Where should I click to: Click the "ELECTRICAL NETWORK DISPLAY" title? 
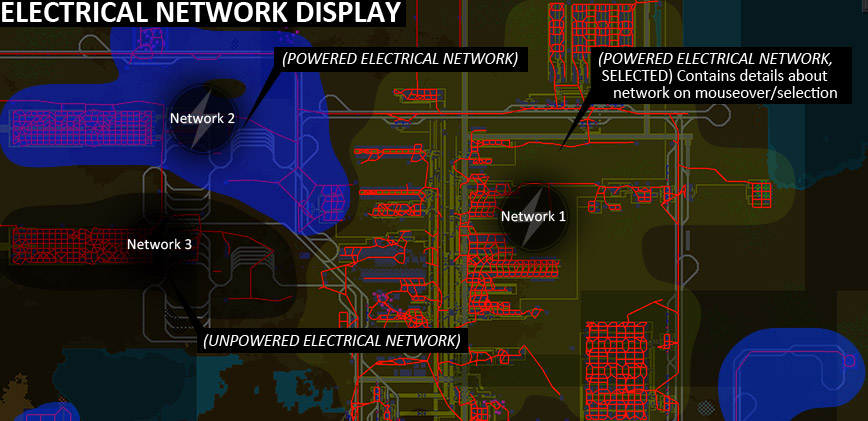tap(202, 13)
